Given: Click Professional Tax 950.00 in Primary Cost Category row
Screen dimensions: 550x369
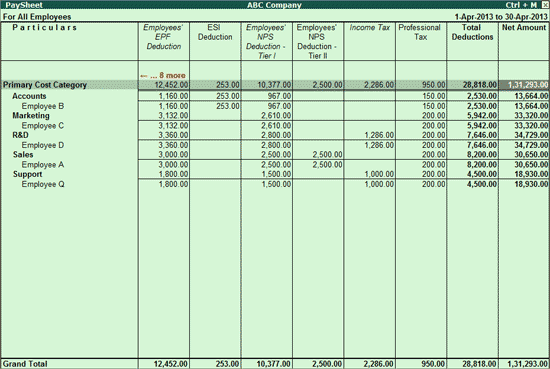Looking at the screenshot, I should point(433,85).
